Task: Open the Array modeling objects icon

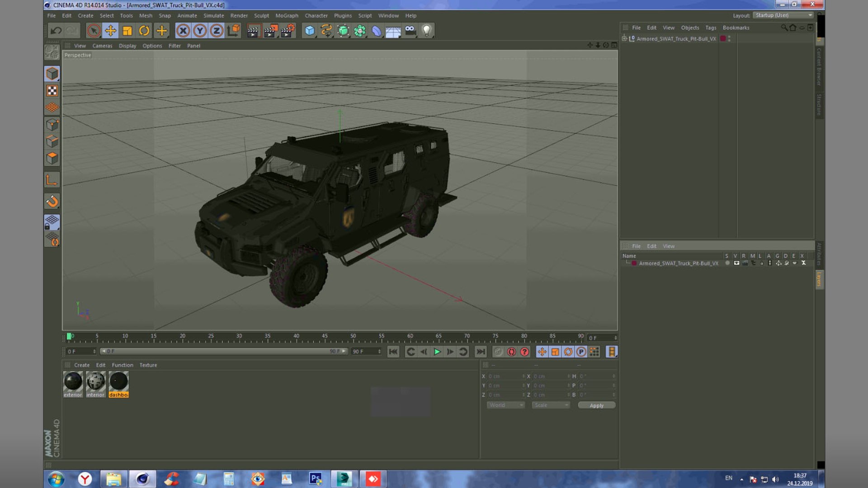Action: [360, 31]
